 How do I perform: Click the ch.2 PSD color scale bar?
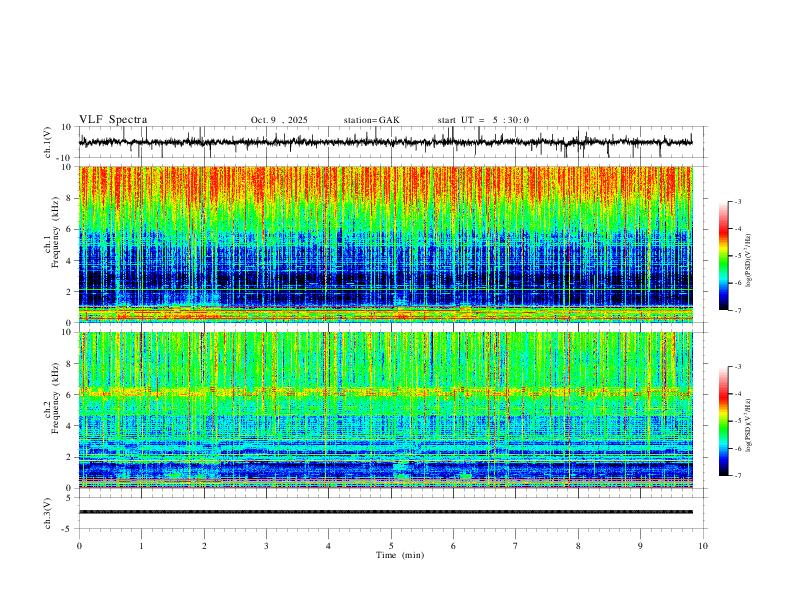(723, 421)
